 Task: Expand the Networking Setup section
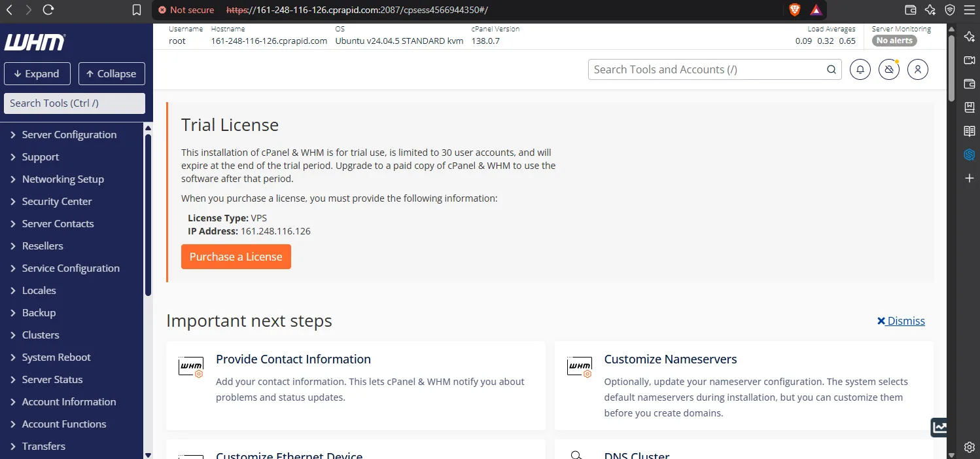coord(63,179)
